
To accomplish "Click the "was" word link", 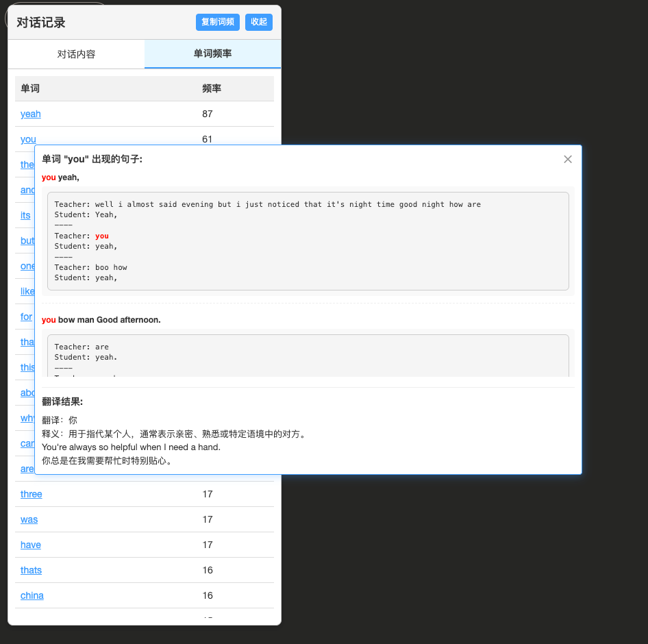I will [x=29, y=519].
